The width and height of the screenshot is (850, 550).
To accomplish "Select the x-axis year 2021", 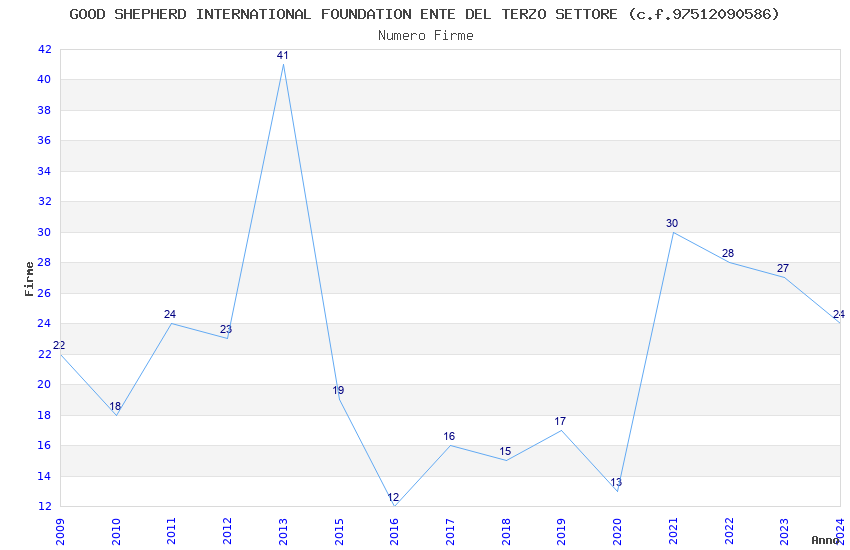I will pos(673,531).
